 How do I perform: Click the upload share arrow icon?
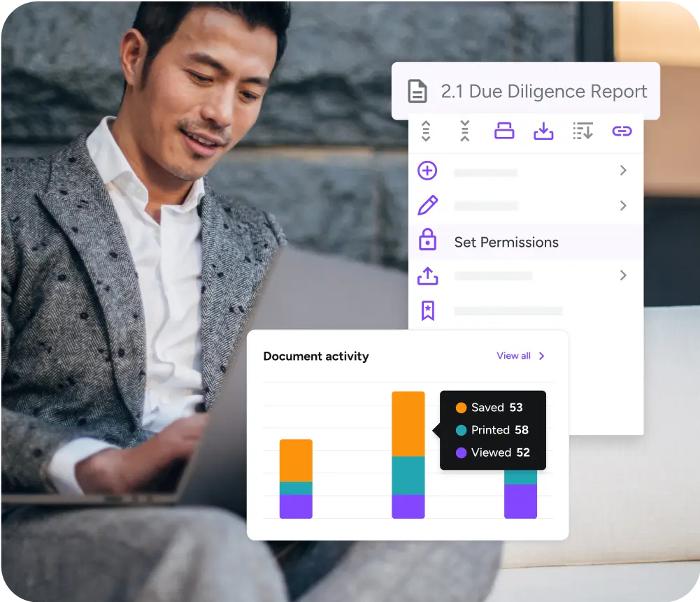[x=427, y=276]
